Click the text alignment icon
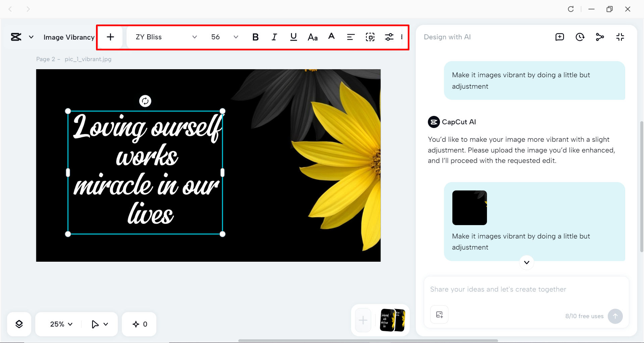This screenshot has height=343, width=644. click(350, 37)
